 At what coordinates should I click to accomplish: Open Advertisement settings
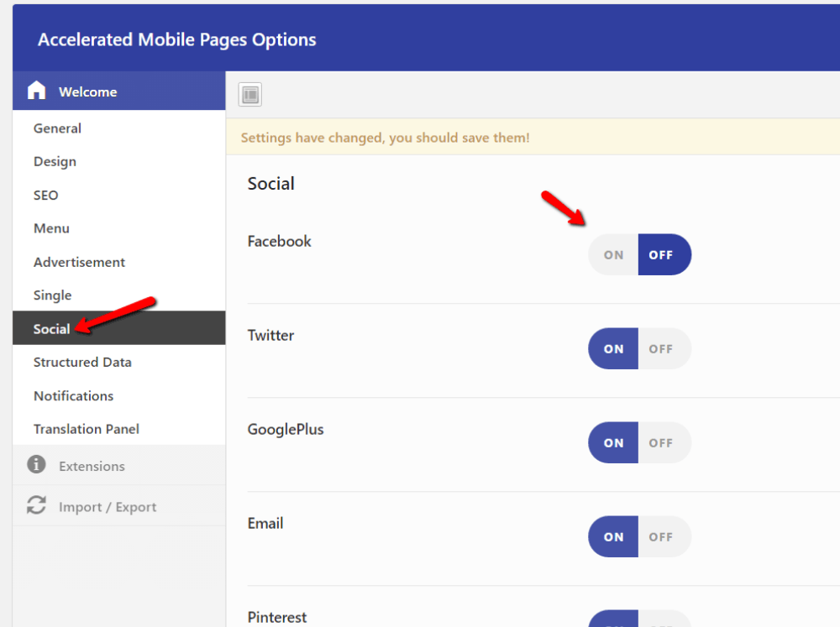tap(119, 263)
